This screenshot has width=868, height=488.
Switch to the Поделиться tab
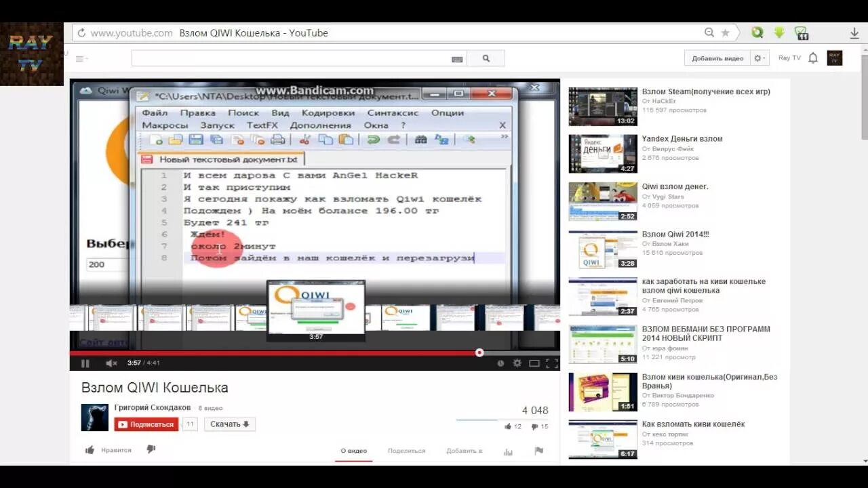[x=407, y=451]
